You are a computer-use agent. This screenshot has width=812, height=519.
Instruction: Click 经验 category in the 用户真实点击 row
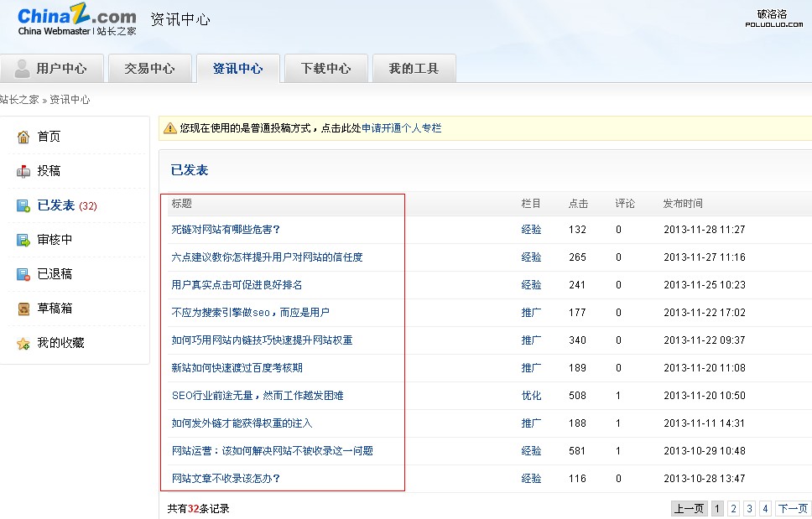click(531, 285)
